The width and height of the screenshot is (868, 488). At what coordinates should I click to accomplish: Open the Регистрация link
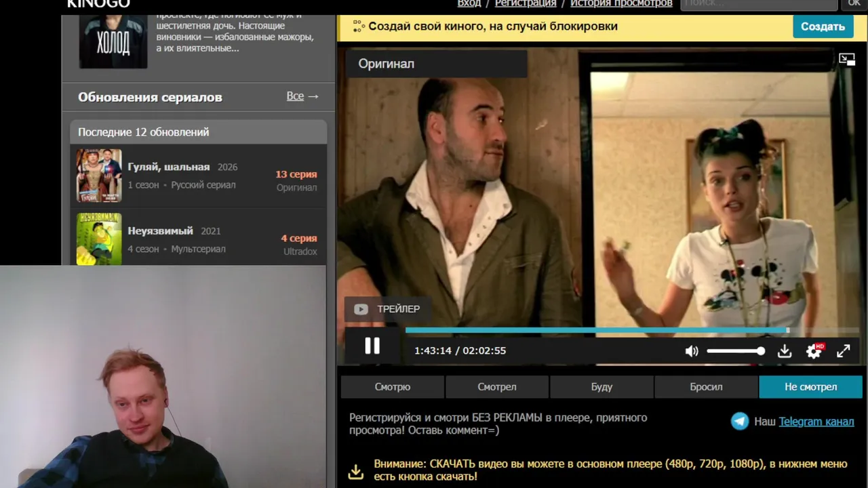coord(526,3)
